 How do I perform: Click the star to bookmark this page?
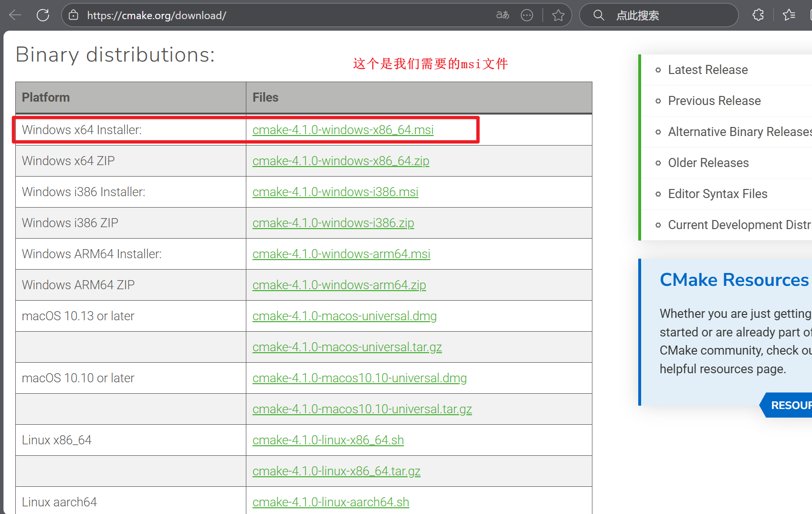tap(558, 15)
